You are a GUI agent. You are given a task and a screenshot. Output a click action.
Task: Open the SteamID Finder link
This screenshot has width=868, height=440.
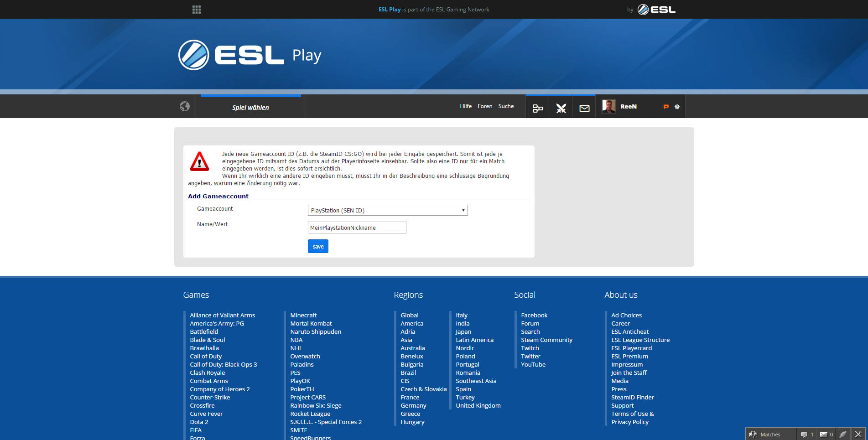coord(633,397)
